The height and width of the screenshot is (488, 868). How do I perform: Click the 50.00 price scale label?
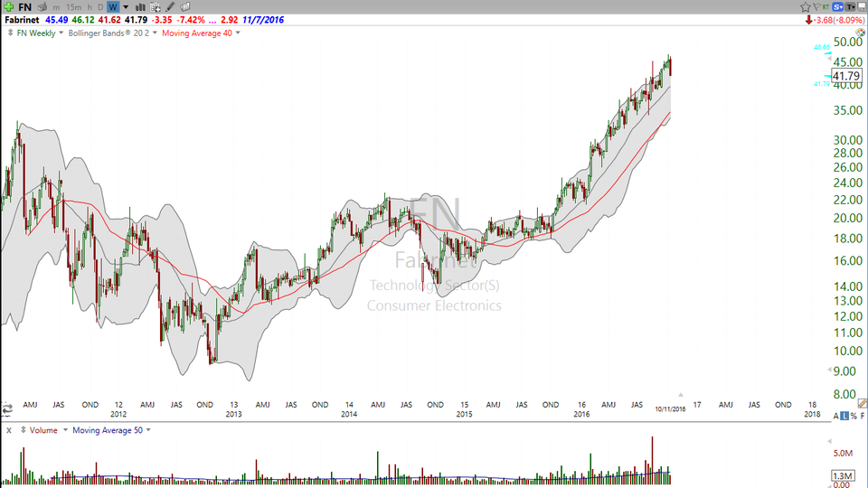(x=848, y=42)
